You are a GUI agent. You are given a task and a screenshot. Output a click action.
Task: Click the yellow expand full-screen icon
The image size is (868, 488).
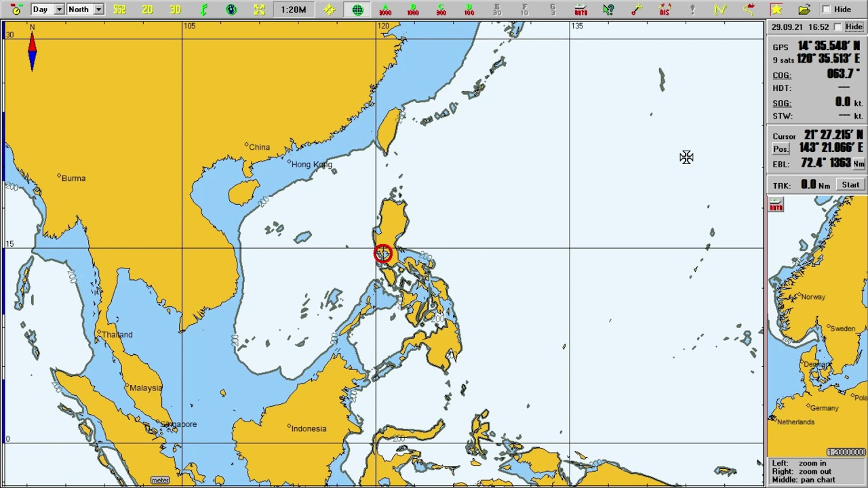pyautogui.click(x=259, y=9)
